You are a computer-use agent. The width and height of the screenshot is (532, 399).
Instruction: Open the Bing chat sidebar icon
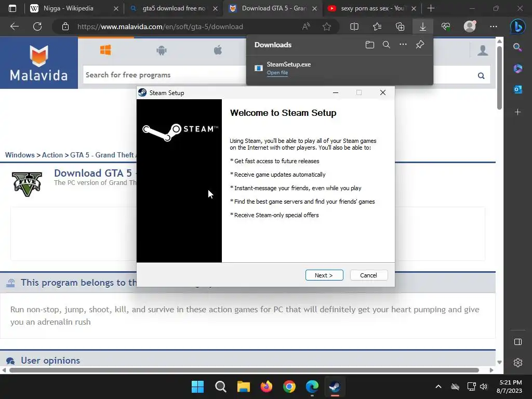[518, 26]
